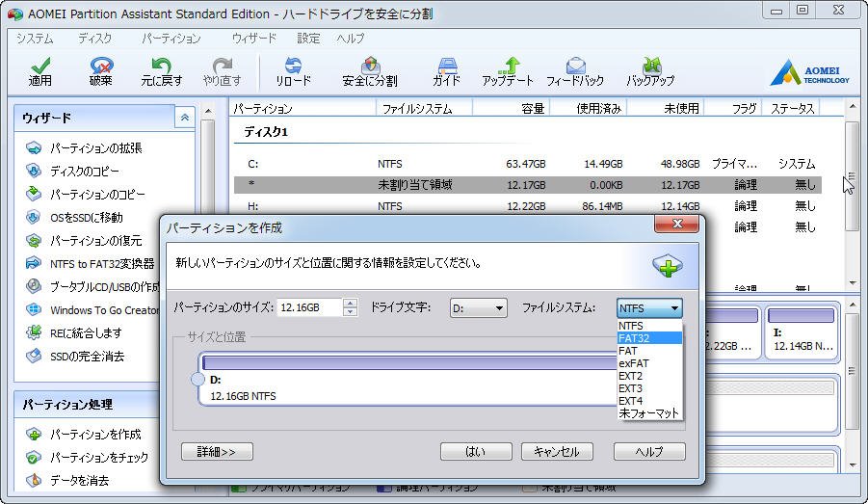Open the NTFS to FAT32変換器
This screenshot has width=868, height=504.
coord(91,264)
